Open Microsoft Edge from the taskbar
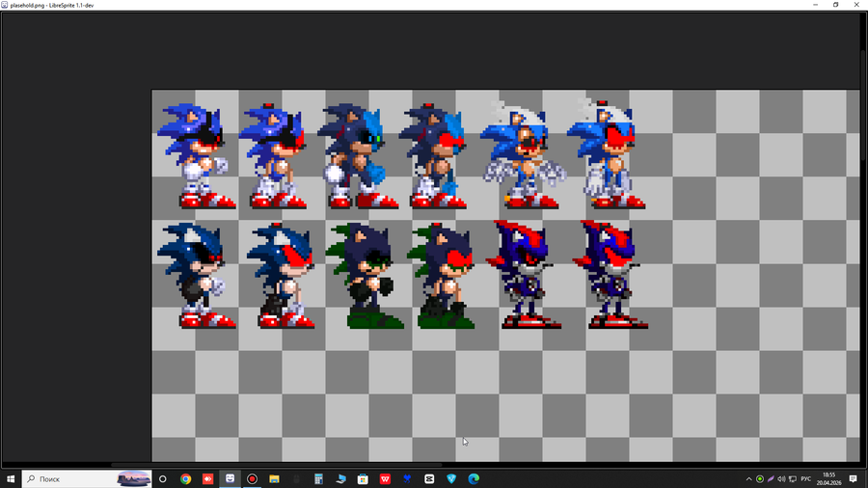868x488 pixels. [474, 478]
